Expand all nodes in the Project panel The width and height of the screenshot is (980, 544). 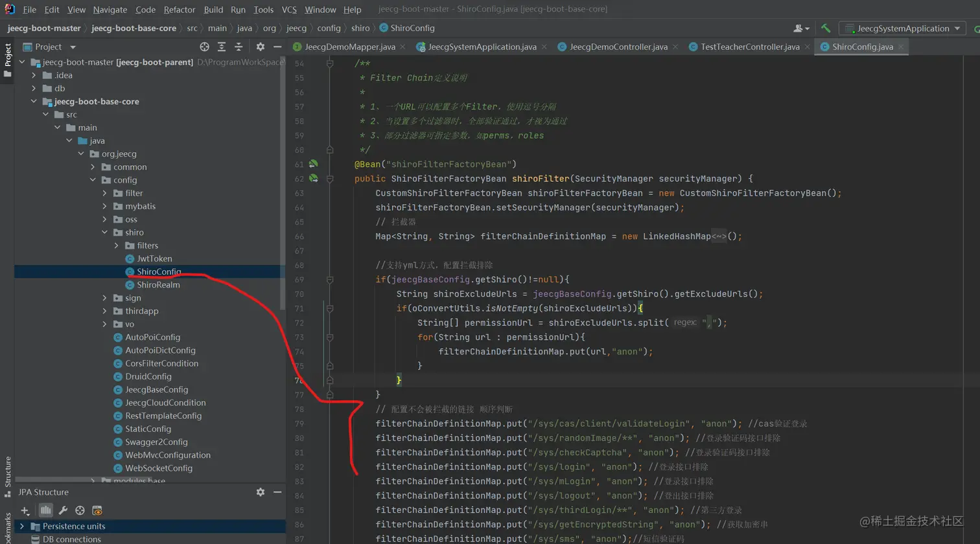(x=222, y=47)
